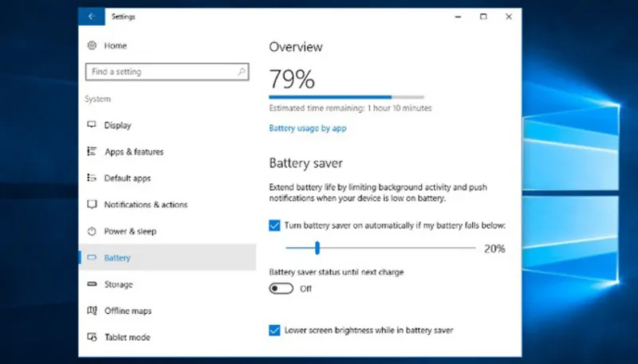Close the Settings window
638x364 pixels.
(509, 17)
